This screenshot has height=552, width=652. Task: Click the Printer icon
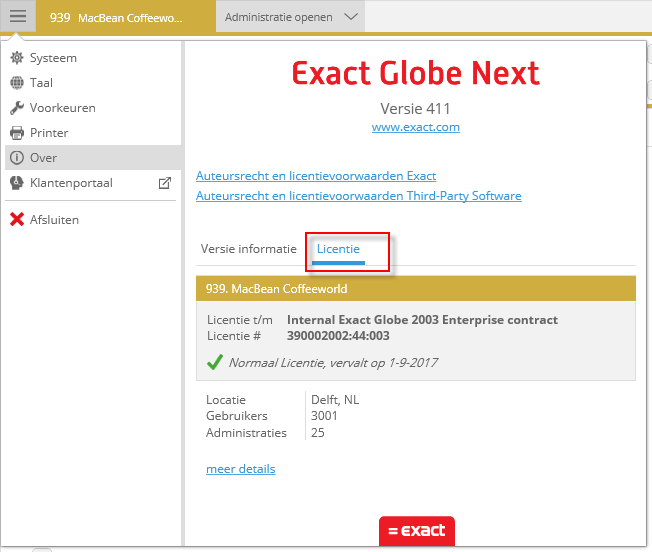17,133
